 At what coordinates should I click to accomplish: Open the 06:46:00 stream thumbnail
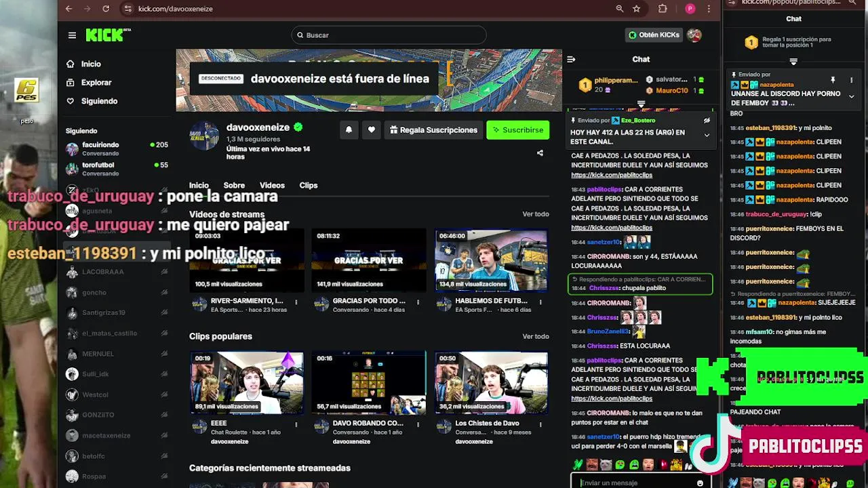(491, 260)
